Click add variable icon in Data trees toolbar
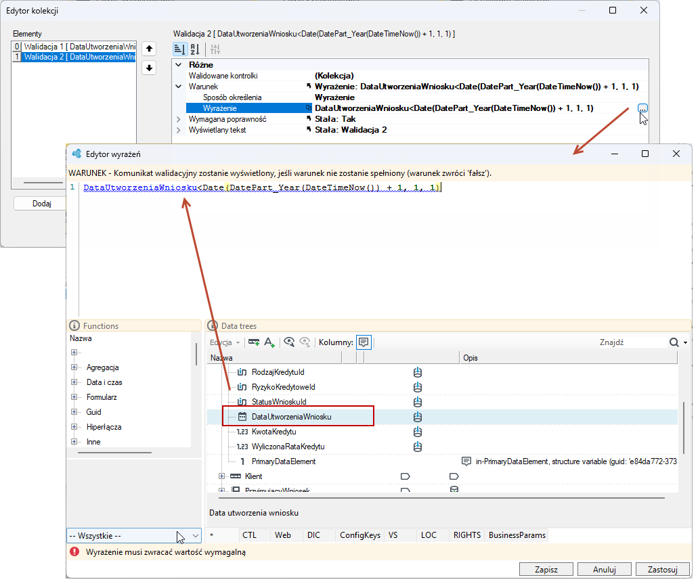This screenshot has height=588, width=700. point(254,342)
